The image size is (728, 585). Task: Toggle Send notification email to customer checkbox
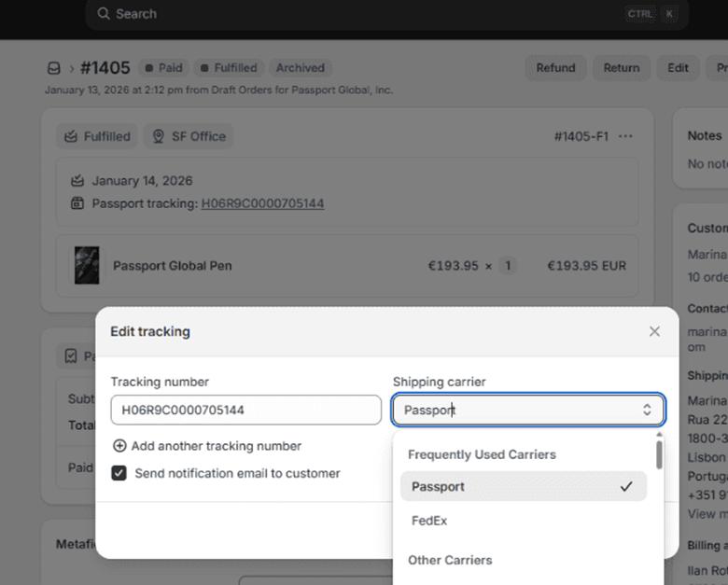[119, 473]
